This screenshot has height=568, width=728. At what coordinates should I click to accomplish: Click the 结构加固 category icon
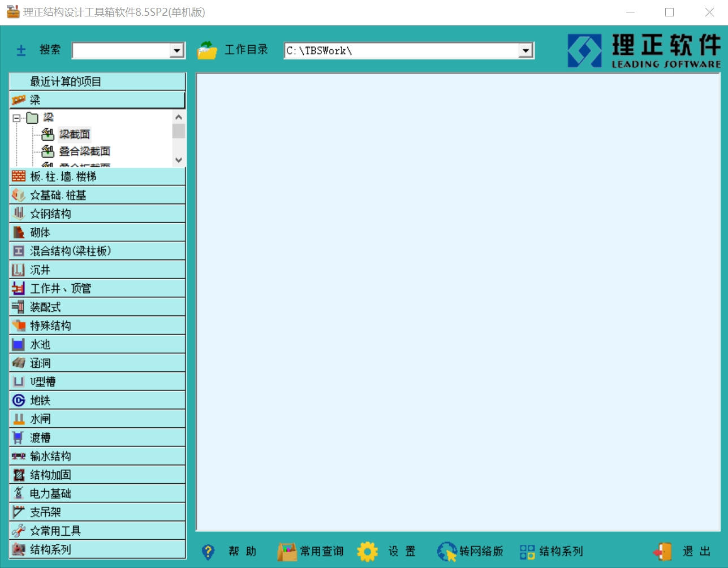(19, 475)
